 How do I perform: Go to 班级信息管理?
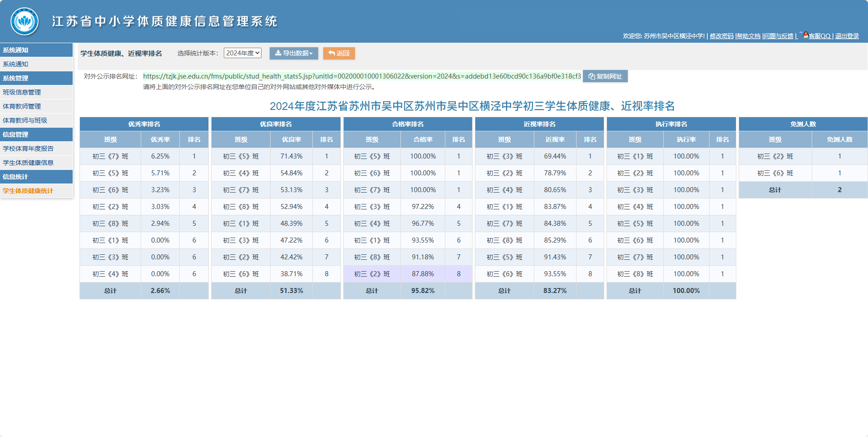(36, 92)
